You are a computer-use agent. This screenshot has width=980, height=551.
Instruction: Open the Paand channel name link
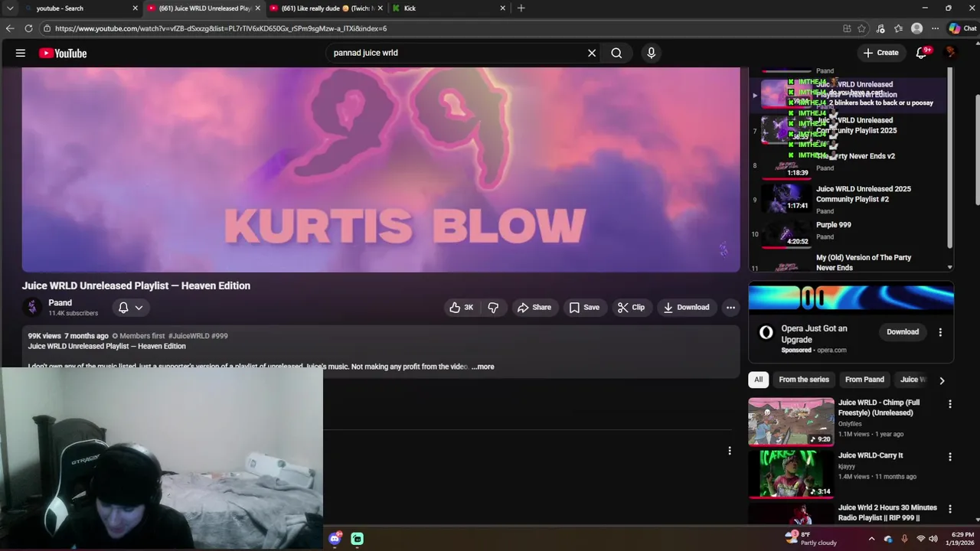(x=60, y=303)
